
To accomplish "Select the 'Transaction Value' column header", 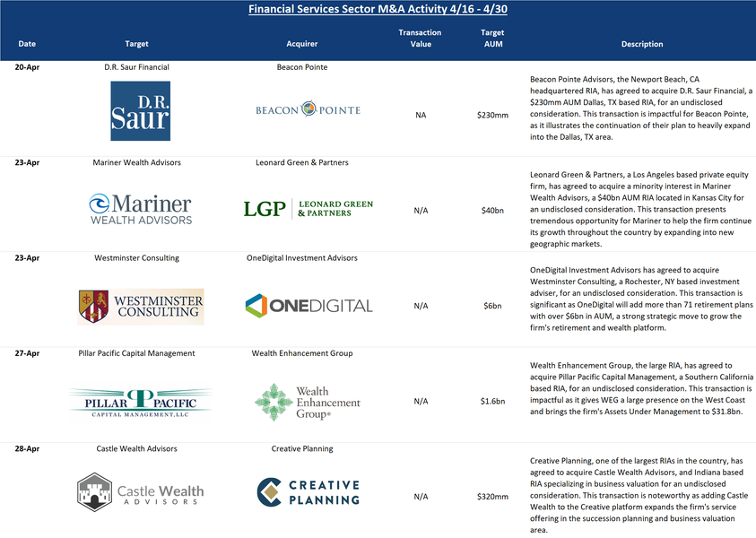I will (420, 38).
